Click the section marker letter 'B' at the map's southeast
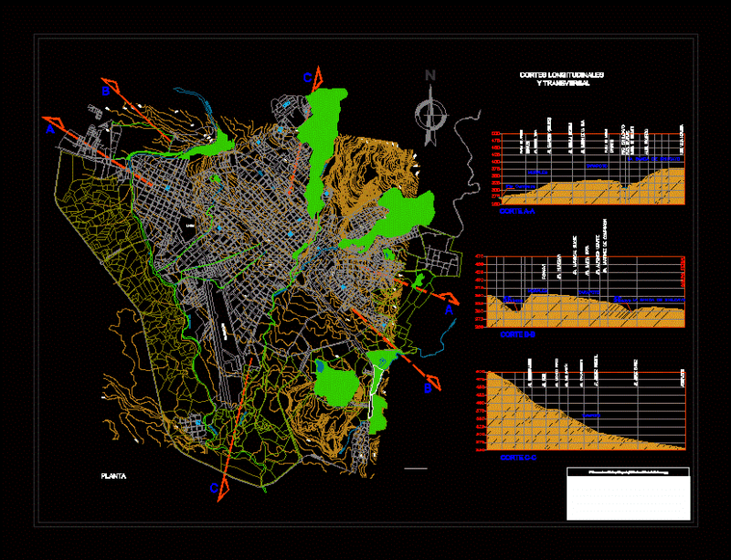Image resolution: width=731 pixels, height=560 pixels. coord(428,388)
